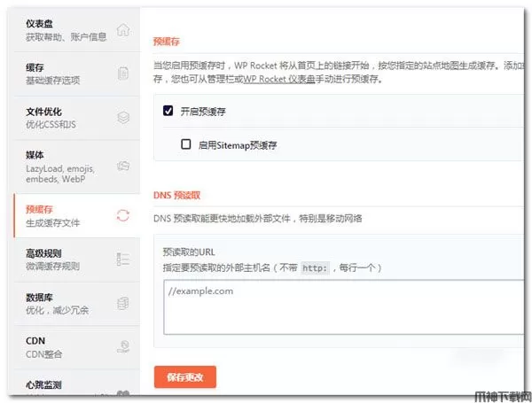The width and height of the screenshot is (532, 403).
Task: Uncheck the 开启预缓存 checkbox
Action: pyautogui.click(x=168, y=112)
